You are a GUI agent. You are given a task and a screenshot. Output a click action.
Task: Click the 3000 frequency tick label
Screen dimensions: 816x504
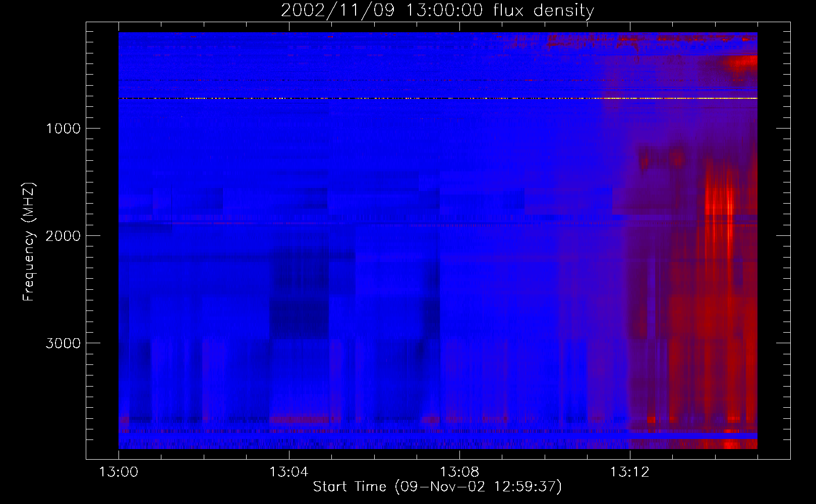click(x=63, y=343)
